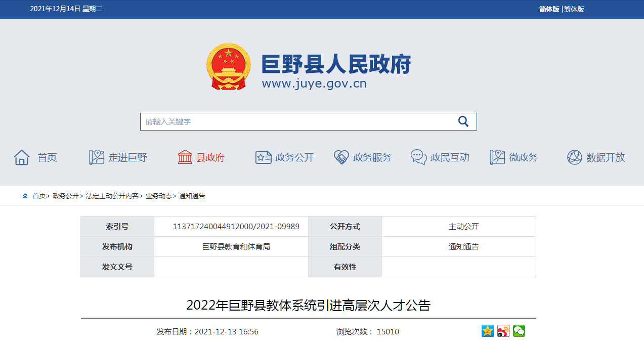Click the magnifier search icon

[x=463, y=121]
